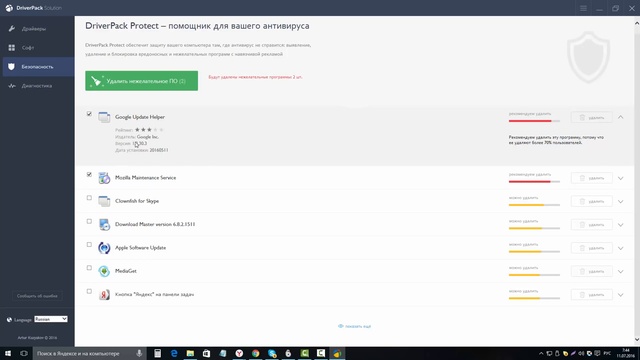Open the Windows Start menu
Image resolution: width=640 pixels, height=360 pixels.
(8, 353)
